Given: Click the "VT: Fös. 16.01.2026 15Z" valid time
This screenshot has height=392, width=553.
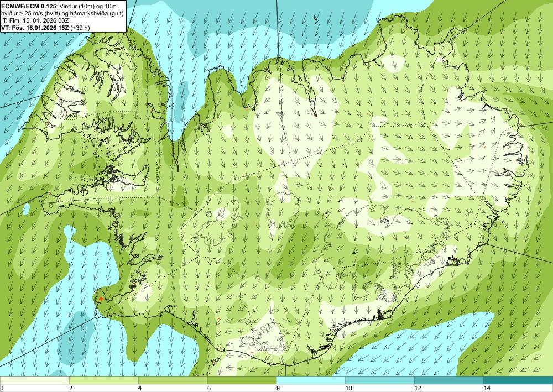Looking at the screenshot, I should pos(35,28).
